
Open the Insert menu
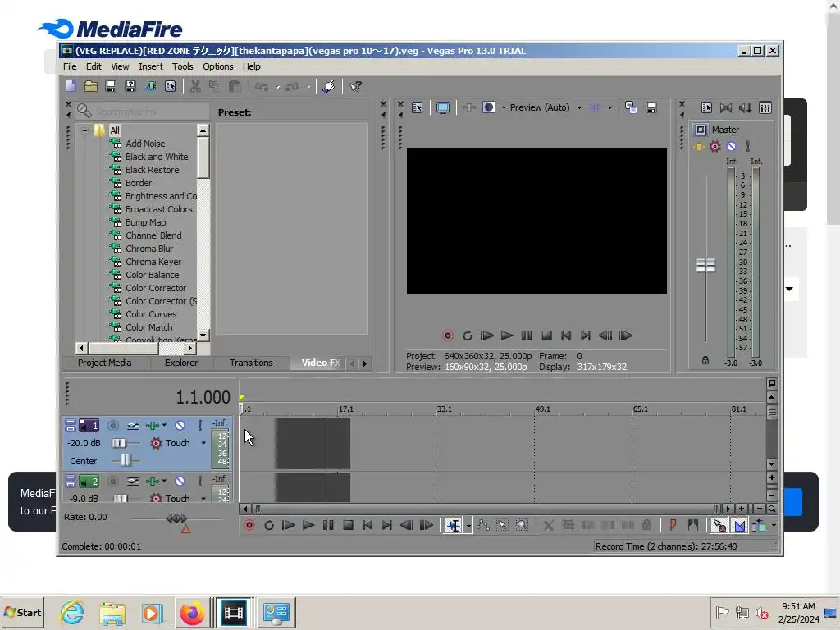click(151, 66)
